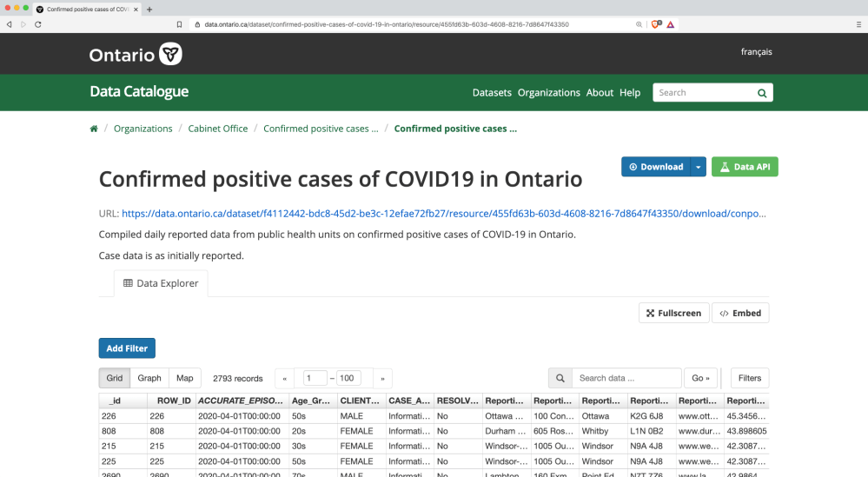Click the search magnifier in header

point(761,93)
